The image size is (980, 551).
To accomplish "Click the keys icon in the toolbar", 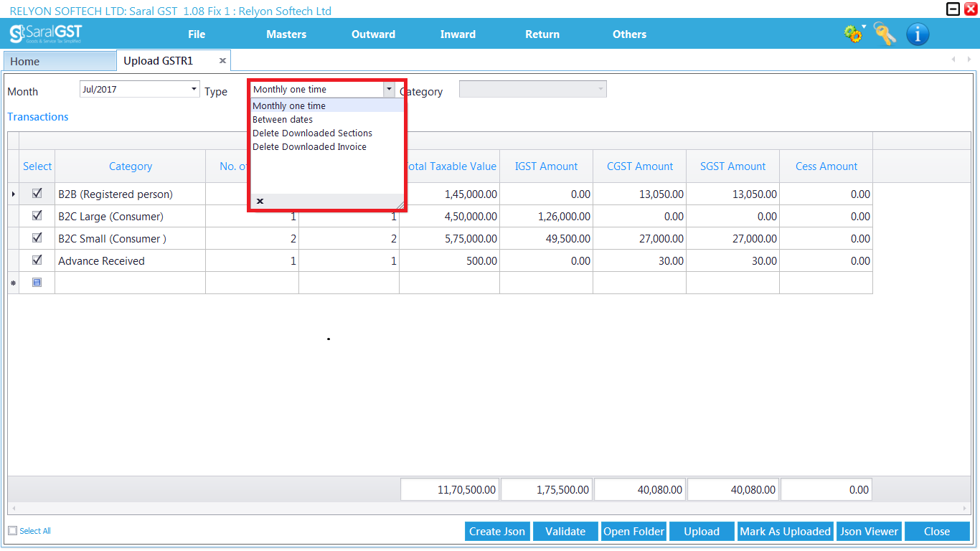I will pos(885,34).
